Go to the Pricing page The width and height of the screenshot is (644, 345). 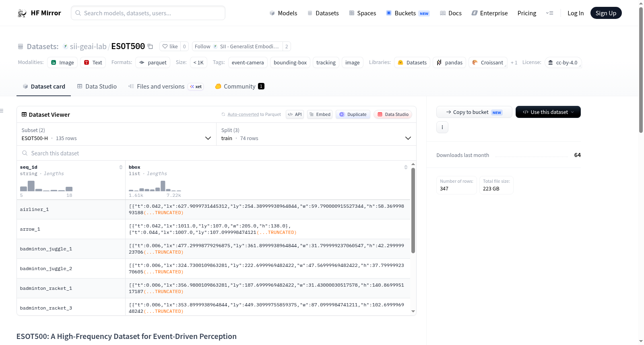[527, 13]
